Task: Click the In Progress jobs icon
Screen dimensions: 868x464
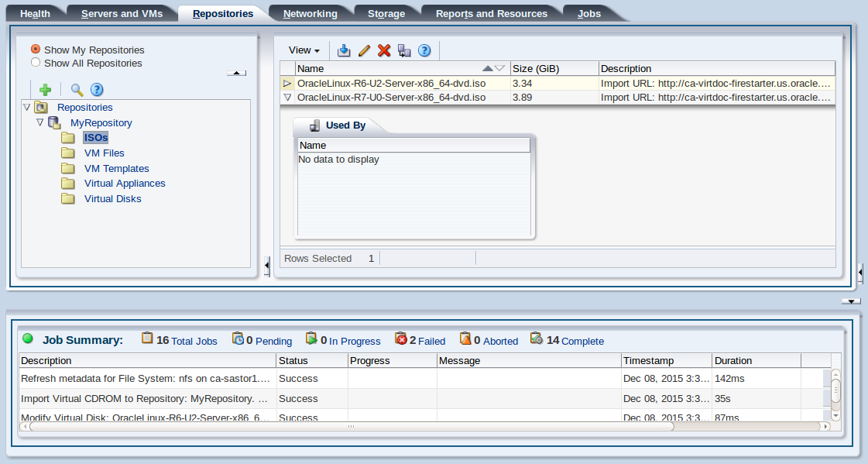Action: click(311, 339)
